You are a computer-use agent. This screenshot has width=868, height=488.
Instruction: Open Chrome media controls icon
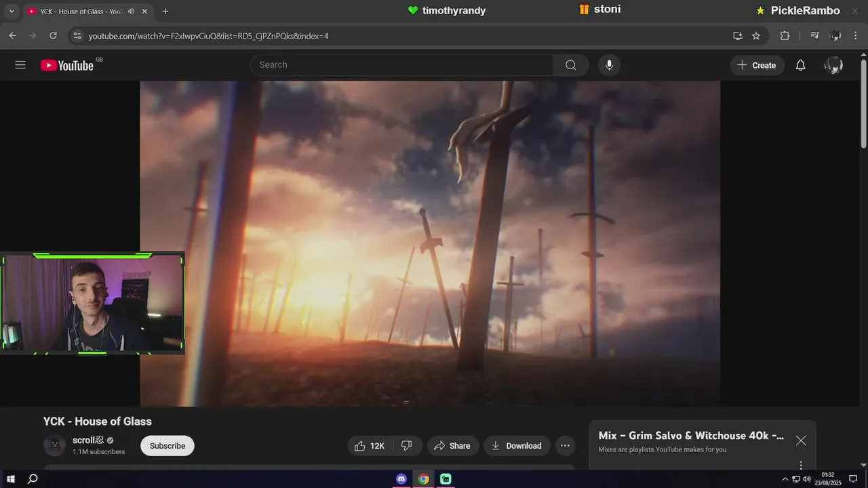[x=815, y=36]
